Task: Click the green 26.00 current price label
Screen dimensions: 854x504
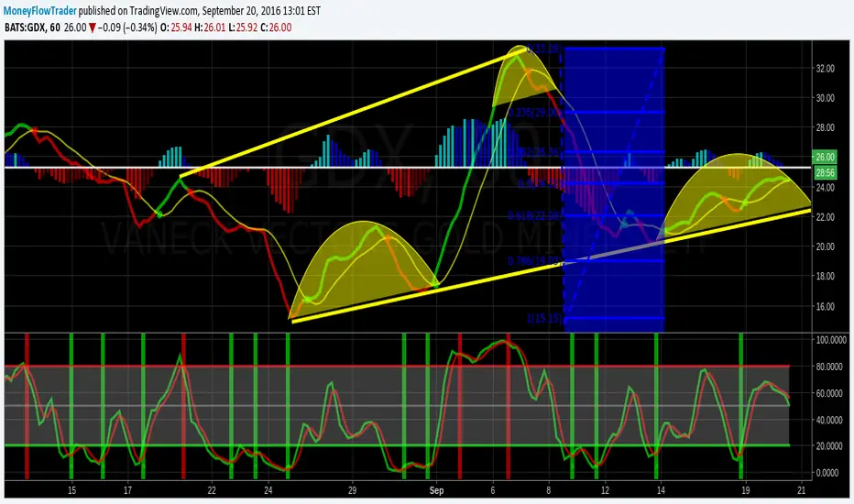Action: click(825, 157)
